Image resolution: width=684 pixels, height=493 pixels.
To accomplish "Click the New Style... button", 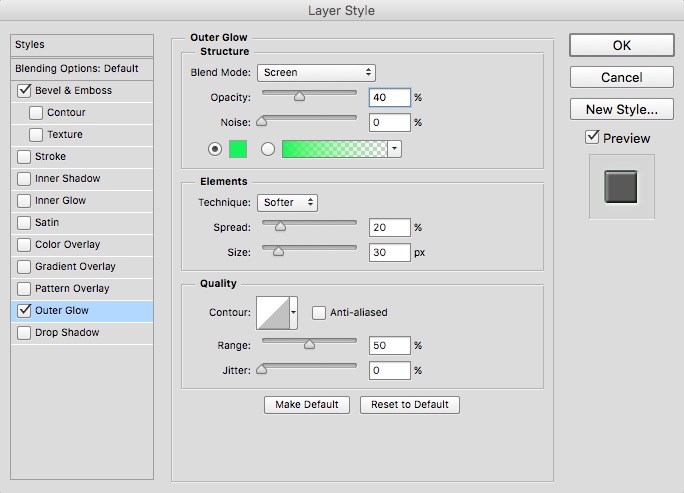I will pos(621,109).
